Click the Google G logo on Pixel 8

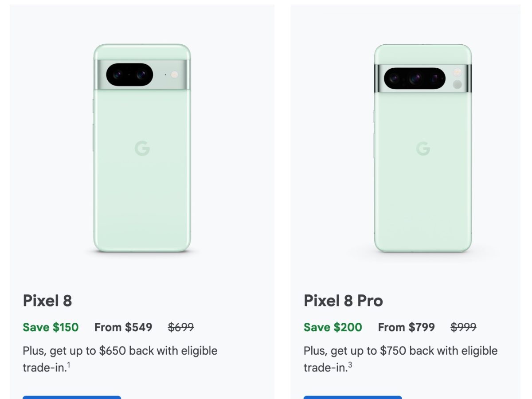(x=142, y=149)
